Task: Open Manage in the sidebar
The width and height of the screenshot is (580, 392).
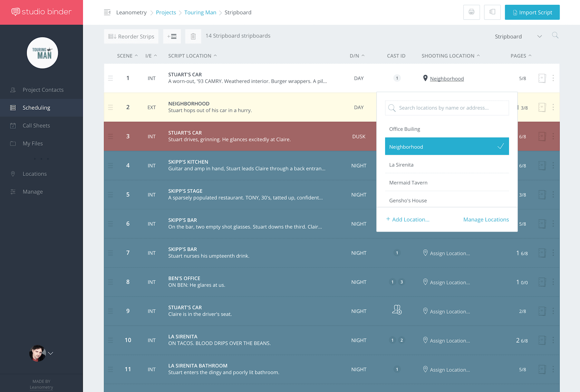Action: pos(41,192)
